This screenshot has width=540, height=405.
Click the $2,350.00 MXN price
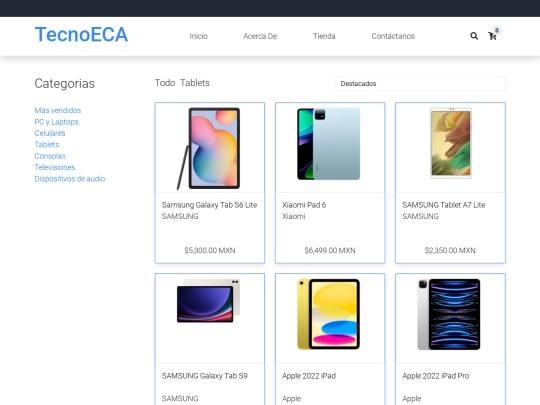point(450,250)
